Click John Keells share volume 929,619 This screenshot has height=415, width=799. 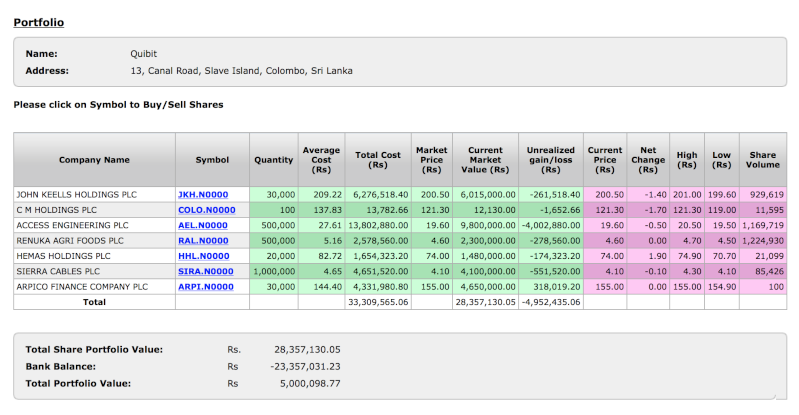coord(767,195)
